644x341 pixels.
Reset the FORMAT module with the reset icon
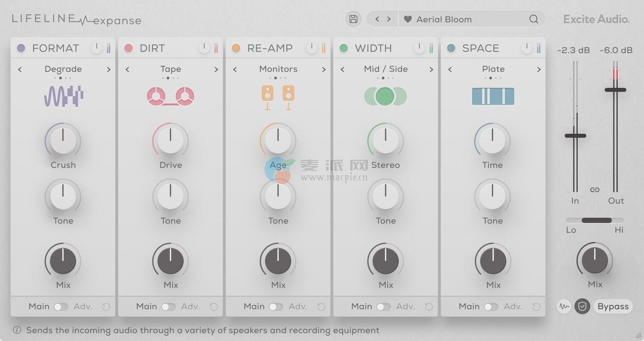[x=106, y=307]
